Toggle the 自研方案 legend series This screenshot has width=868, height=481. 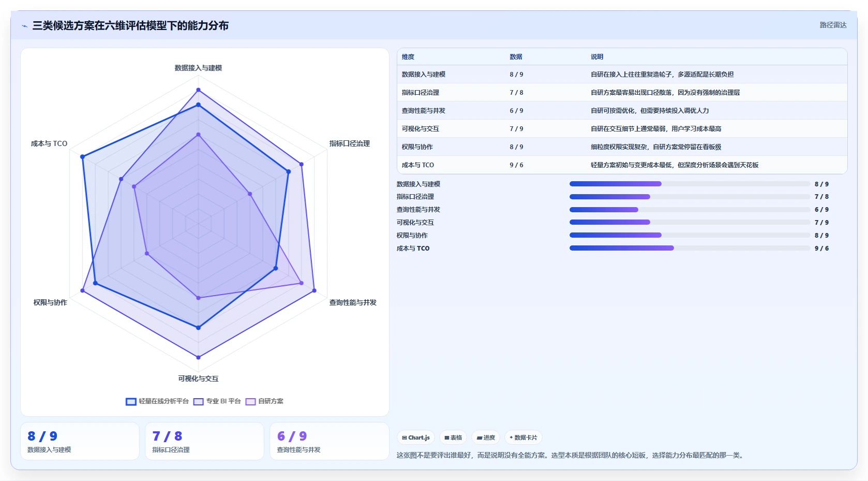(x=264, y=401)
